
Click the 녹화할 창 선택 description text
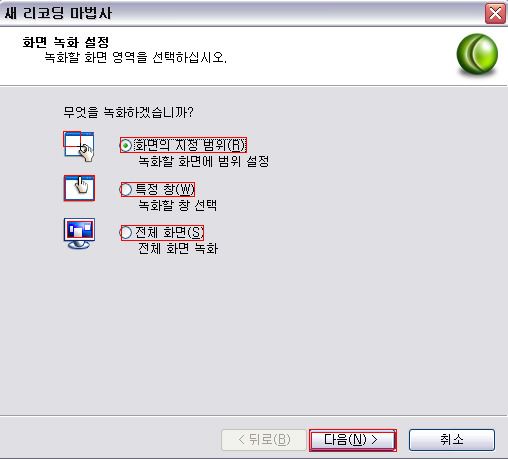178,205
